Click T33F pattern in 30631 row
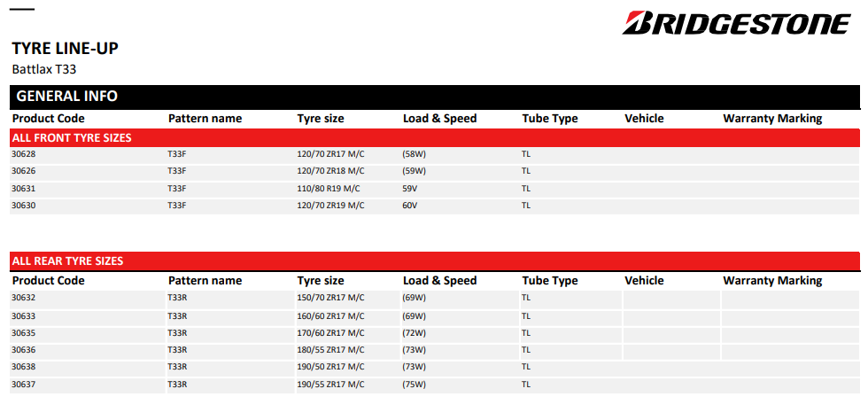The image size is (868, 420). (177, 189)
